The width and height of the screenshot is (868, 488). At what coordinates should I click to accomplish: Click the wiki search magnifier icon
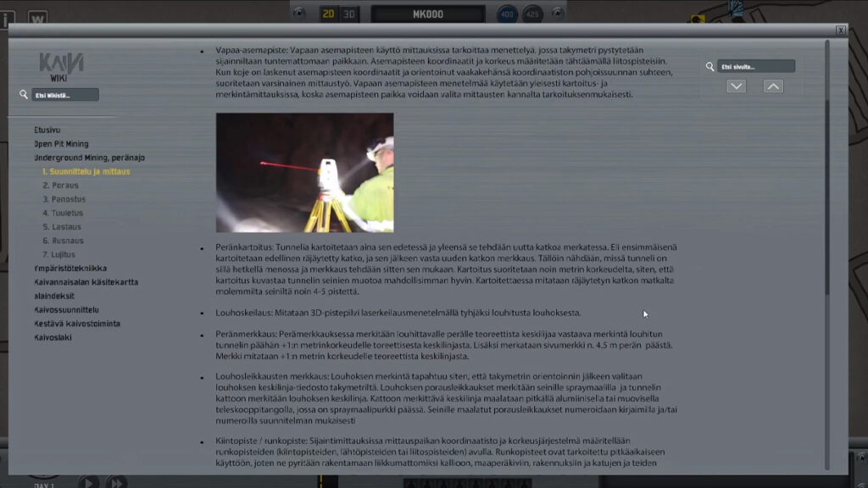click(x=24, y=95)
